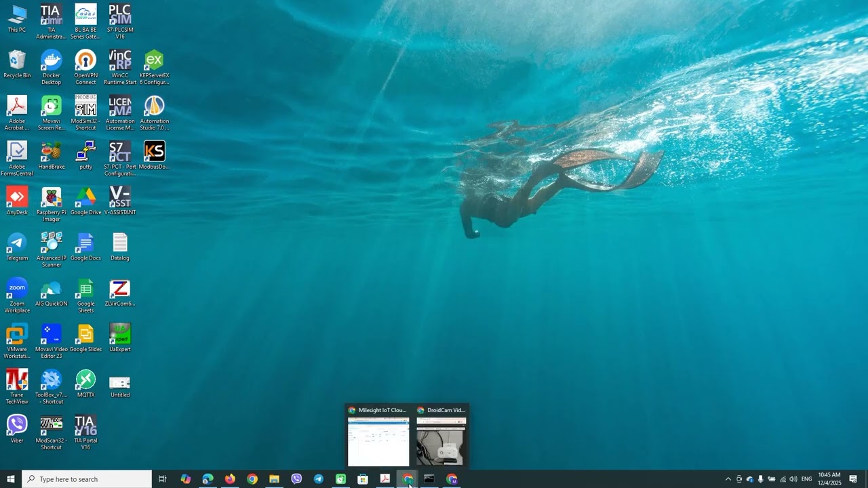Open Microsoft Store from the taskbar
Viewport: 868px width, 488px height.
tap(363, 479)
